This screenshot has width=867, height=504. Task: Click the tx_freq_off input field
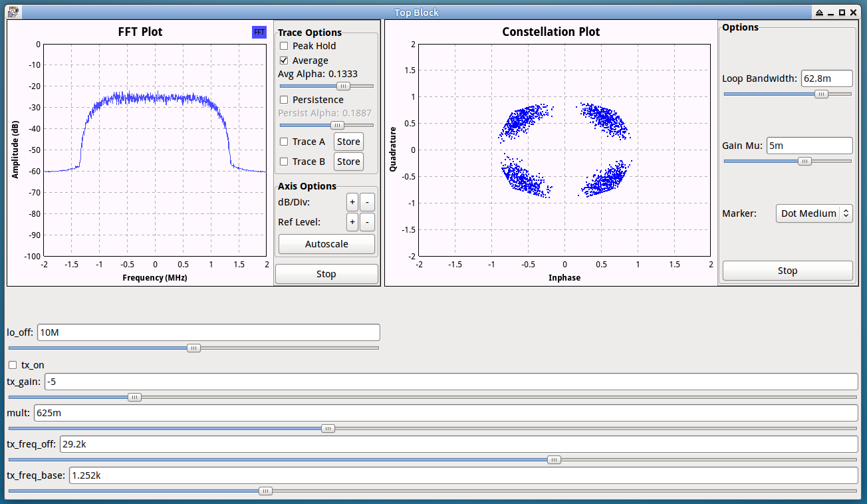[459, 443]
